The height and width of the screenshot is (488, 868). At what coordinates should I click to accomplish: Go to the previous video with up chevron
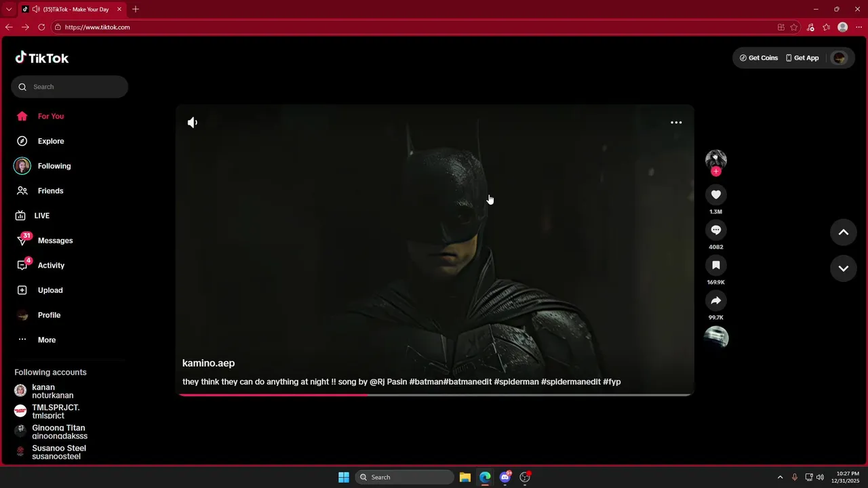click(844, 232)
